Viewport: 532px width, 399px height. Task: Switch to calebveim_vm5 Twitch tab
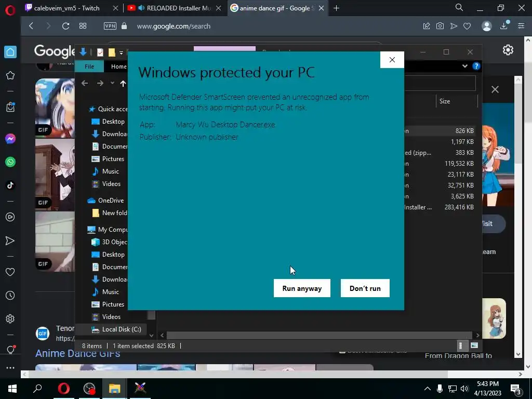pyautogui.click(x=66, y=8)
